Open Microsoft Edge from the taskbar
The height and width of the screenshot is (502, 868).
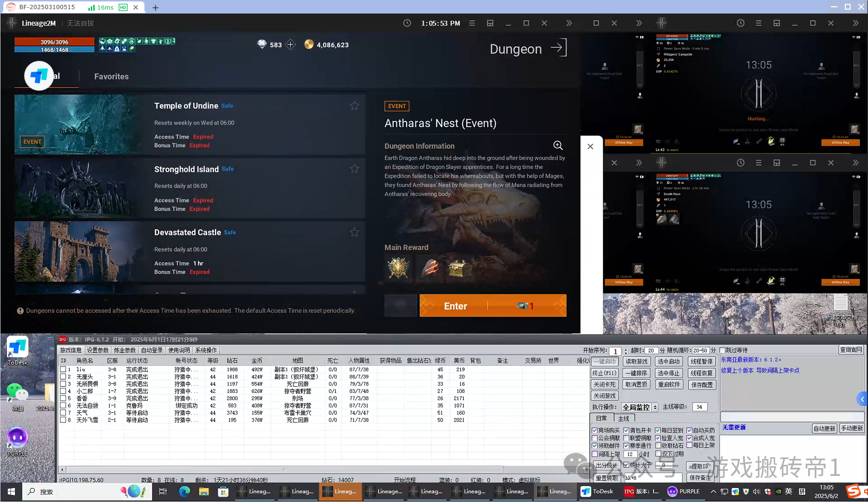pos(185,491)
